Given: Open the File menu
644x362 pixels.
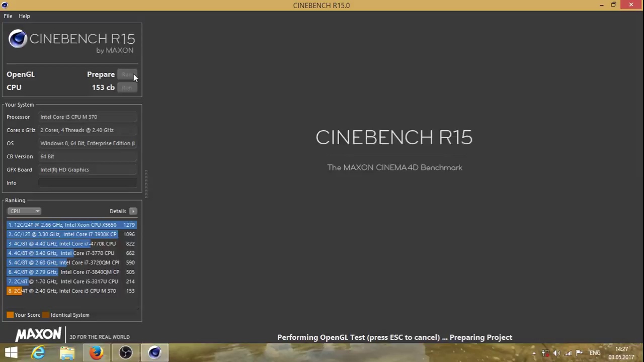Looking at the screenshot, I should pyautogui.click(x=8, y=16).
